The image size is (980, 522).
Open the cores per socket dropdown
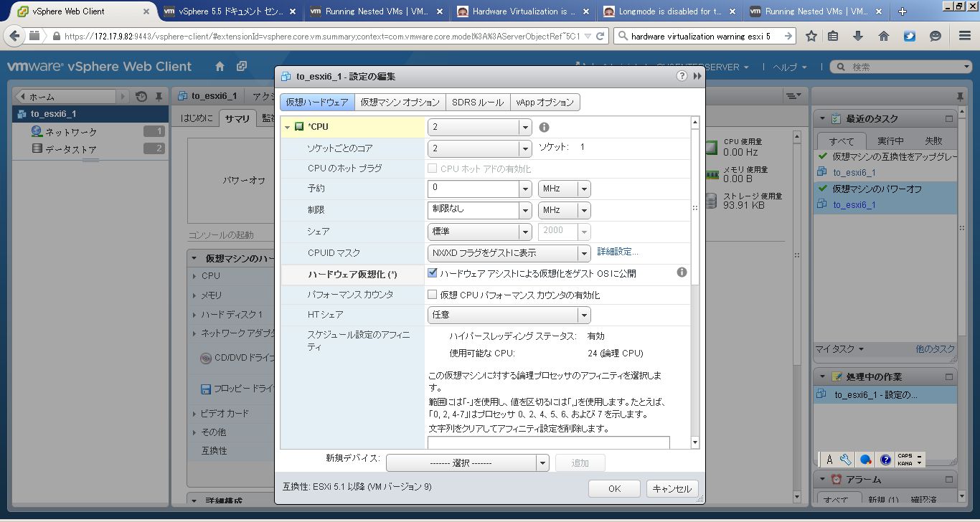[524, 148]
